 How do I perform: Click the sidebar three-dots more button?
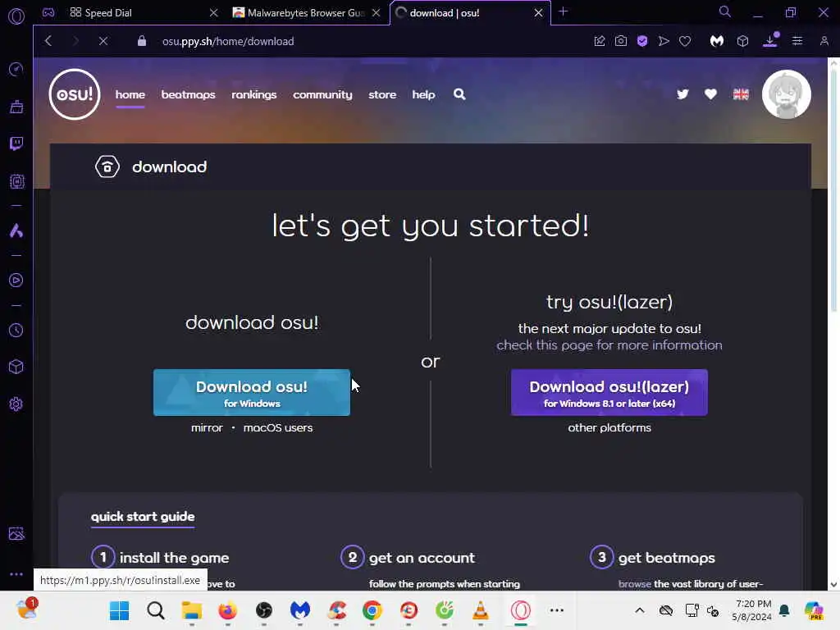16,573
